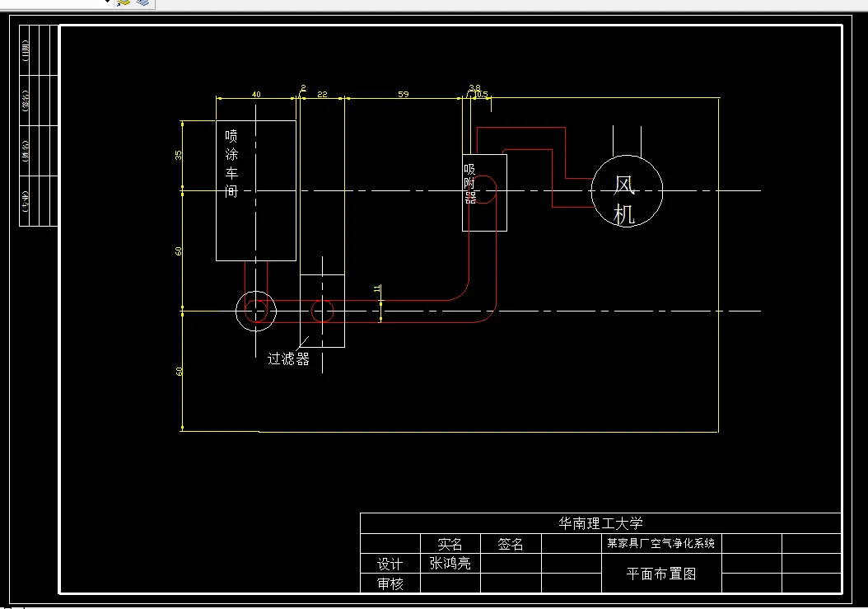Pick the small dimension value 11 near pipe
868x609 pixels.
tap(376, 288)
